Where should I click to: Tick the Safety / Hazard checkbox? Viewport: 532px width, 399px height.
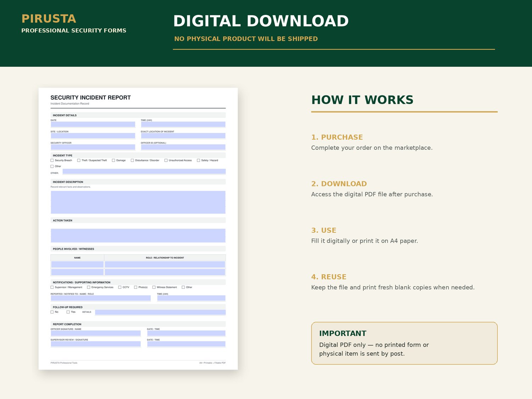199,160
